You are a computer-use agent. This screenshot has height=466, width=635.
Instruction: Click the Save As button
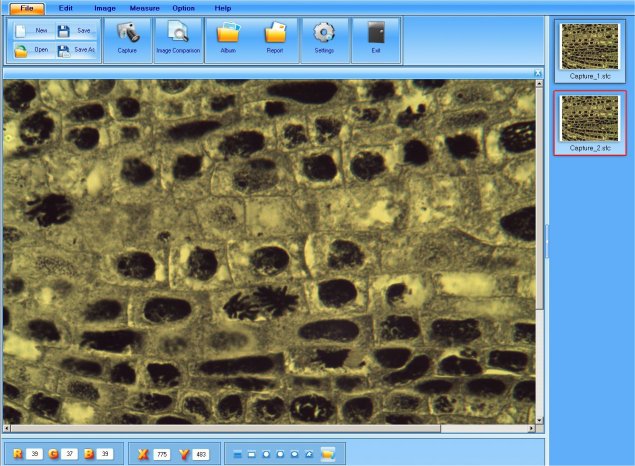pyautogui.click(x=76, y=50)
